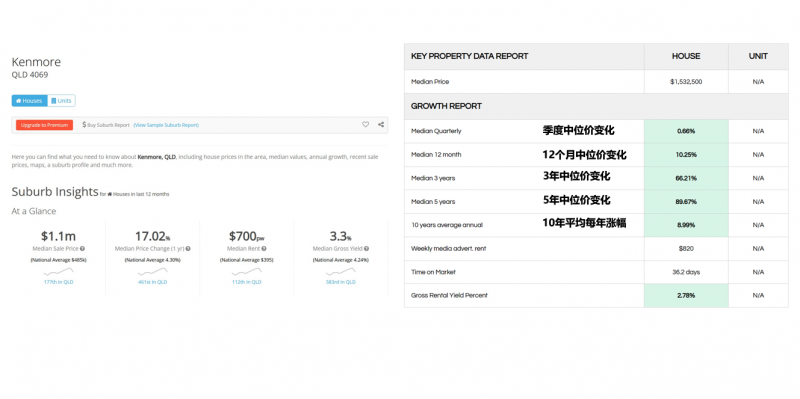
Task: Open the 461st in QLD ranking link
Action: pos(153,282)
